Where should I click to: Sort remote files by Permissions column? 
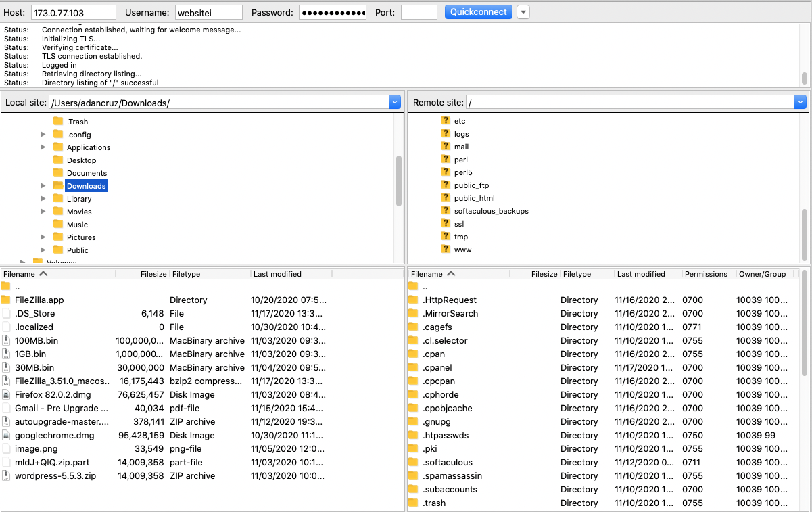tap(705, 274)
